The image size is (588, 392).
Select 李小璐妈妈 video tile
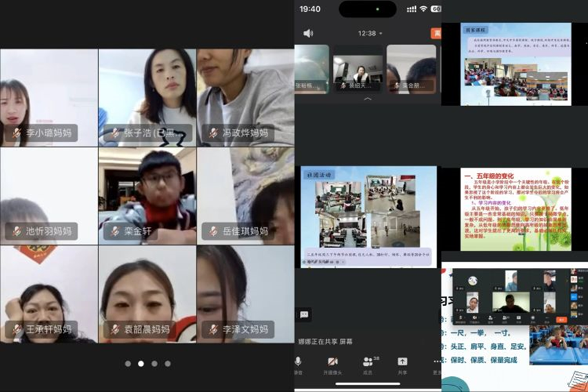[x=49, y=97]
